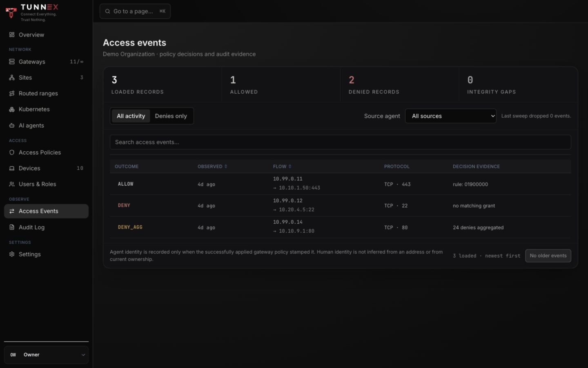The height and width of the screenshot is (368, 588).
Task: Click the OW owner avatar badge
Action: coord(13,355)
